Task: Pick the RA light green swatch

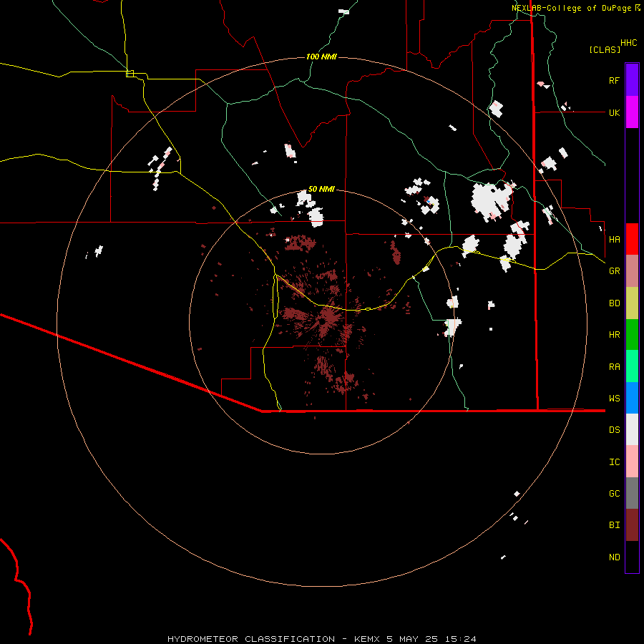Action: click(x=632, y=366)
